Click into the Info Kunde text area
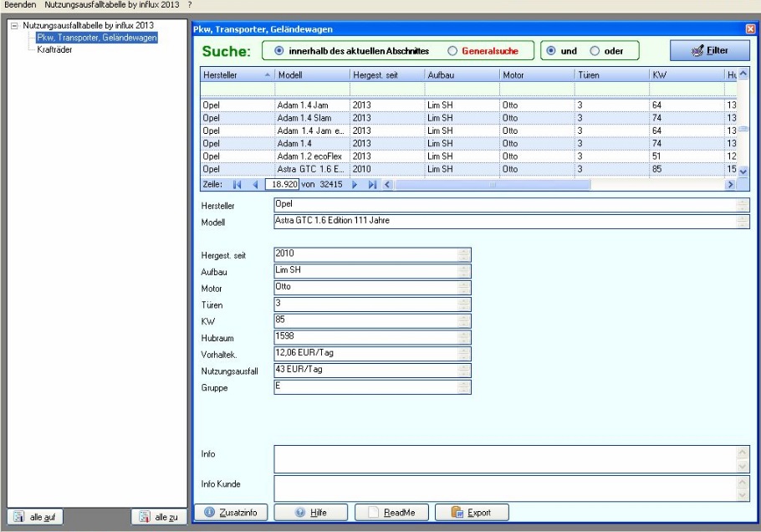The image size is (761, 532). (x=512, y=489)
